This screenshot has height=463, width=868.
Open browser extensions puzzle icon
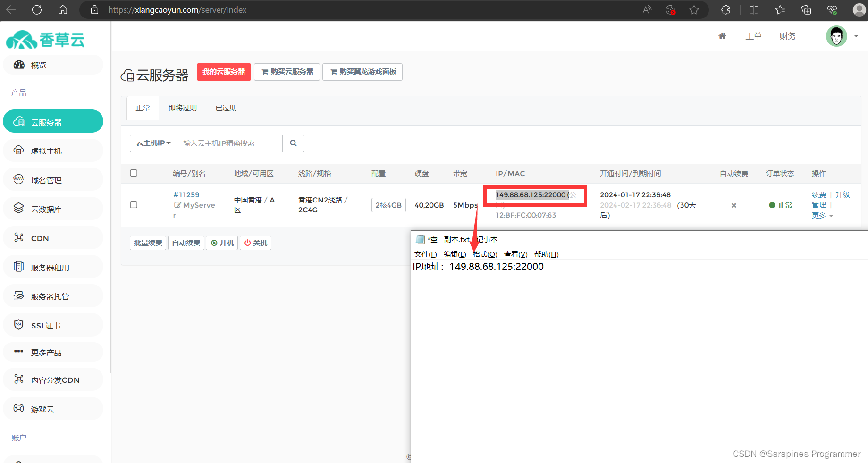(x=726, y=10)
